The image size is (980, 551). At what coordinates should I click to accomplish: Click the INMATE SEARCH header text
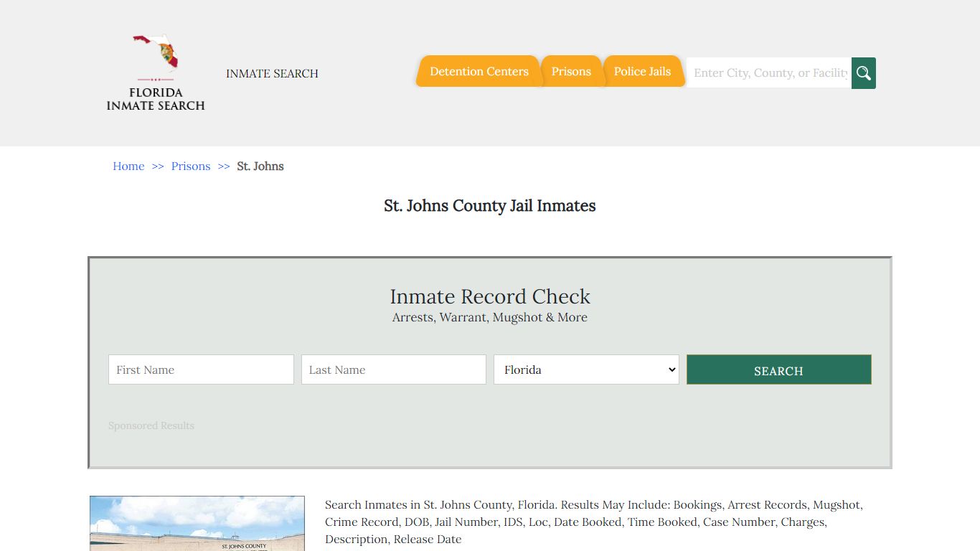(272, 73)
